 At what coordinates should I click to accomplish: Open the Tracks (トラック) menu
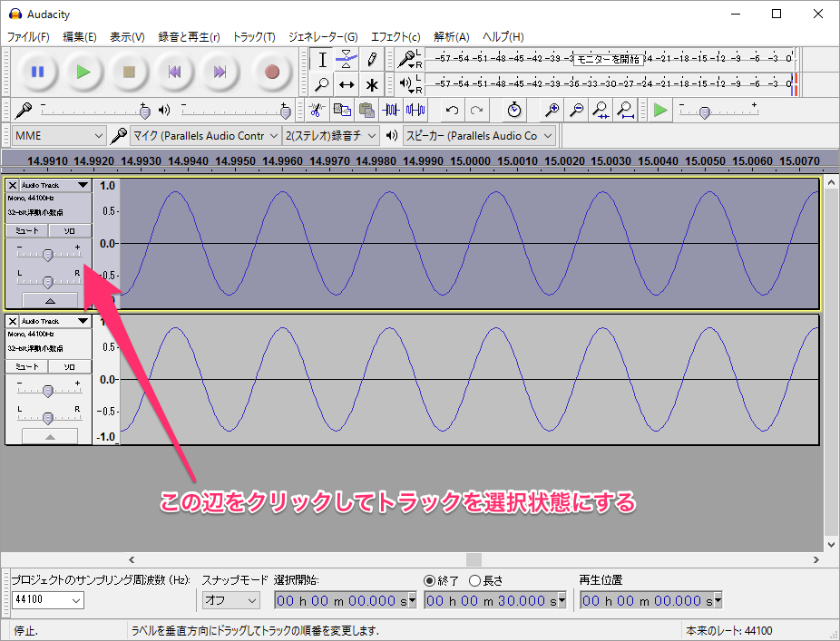point(254,37)
